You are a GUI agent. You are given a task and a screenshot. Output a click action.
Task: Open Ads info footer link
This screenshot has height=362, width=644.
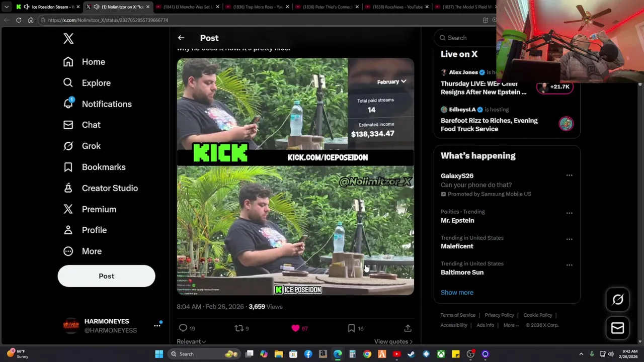pos(485,325)
